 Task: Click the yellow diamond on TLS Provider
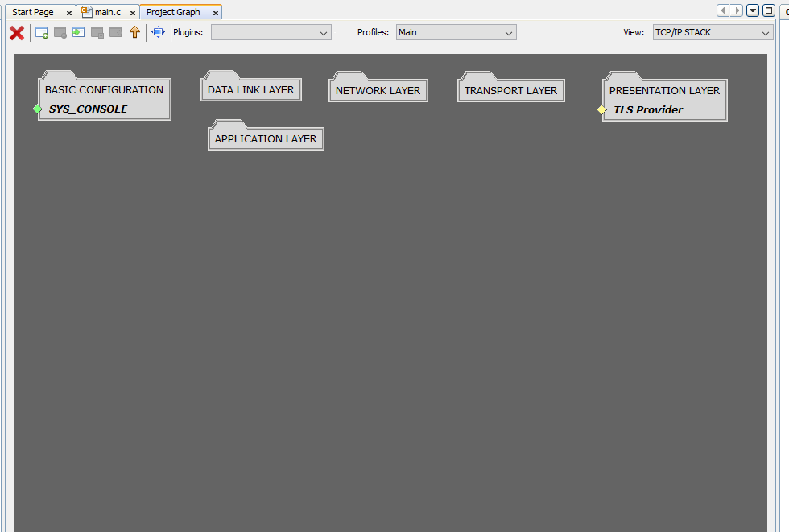coord(601,110)
